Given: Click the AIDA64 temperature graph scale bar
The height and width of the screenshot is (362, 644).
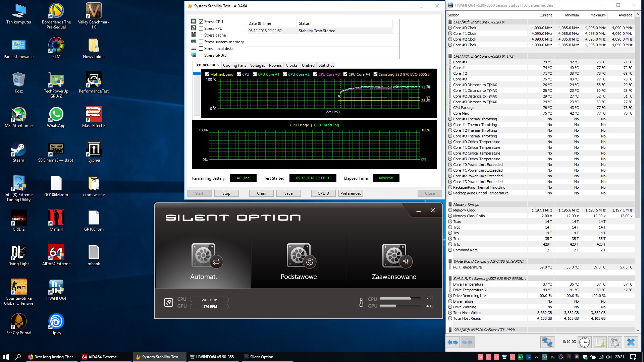Looking at the screenshot, I should click(197, 94).
